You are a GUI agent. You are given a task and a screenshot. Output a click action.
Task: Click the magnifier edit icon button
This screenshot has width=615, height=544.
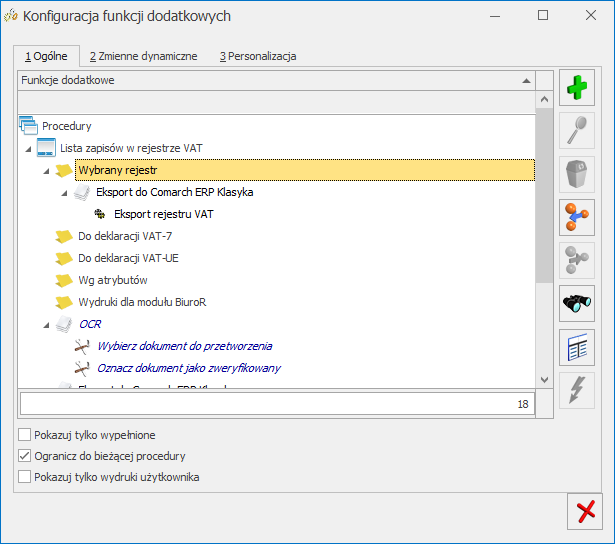tap(576, 132)
